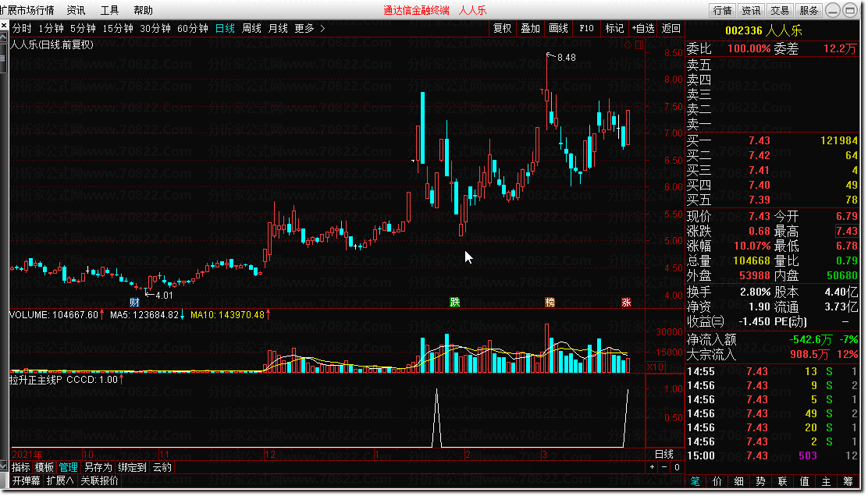The width and height of the screenshot is (868, 496).
Task: Click the 叠加 overlay button
Action: [x=530, y=28]
